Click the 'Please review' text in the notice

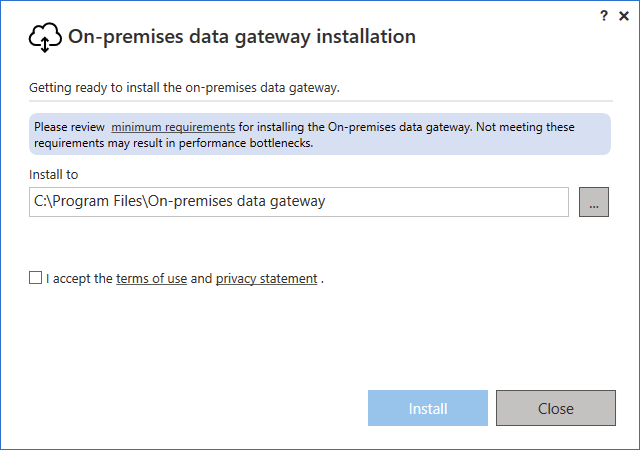(69, 127)
